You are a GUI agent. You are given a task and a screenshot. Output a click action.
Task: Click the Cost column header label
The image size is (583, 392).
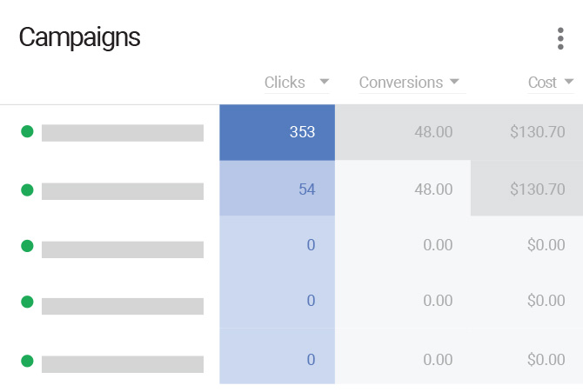(542, 83)
